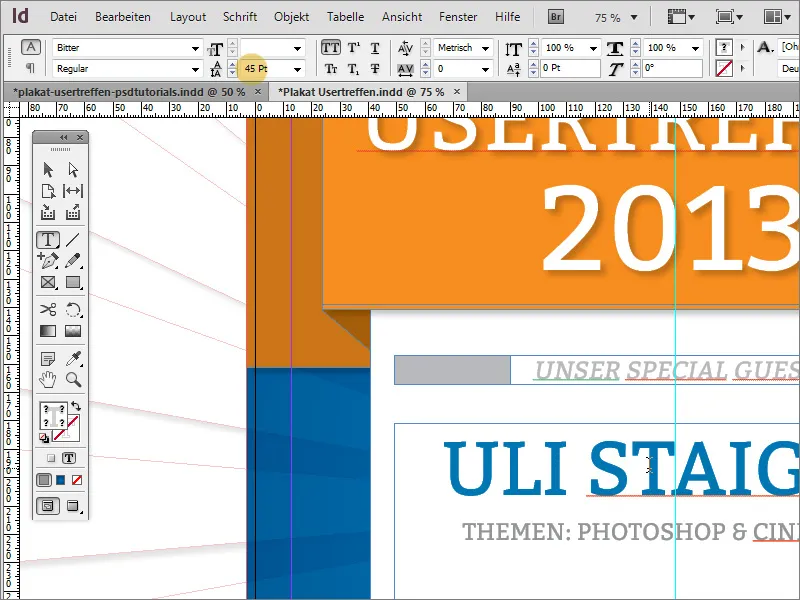
Task: Choose the Rectangle tool
Action: tap(73, 282)
